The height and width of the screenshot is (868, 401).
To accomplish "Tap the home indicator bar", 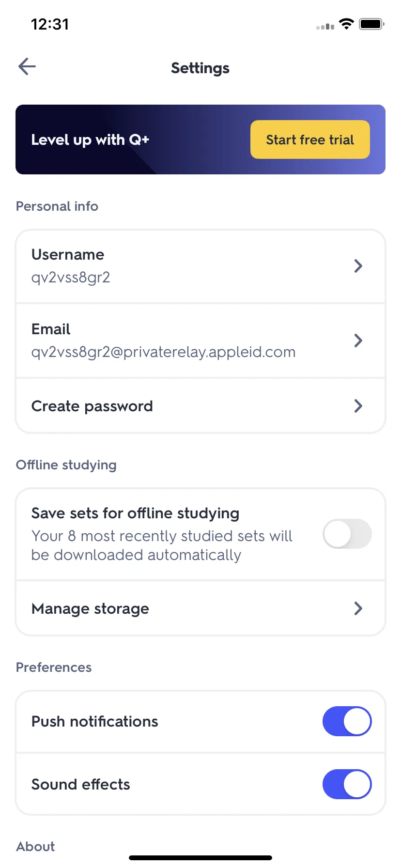I will click(200, 858).
